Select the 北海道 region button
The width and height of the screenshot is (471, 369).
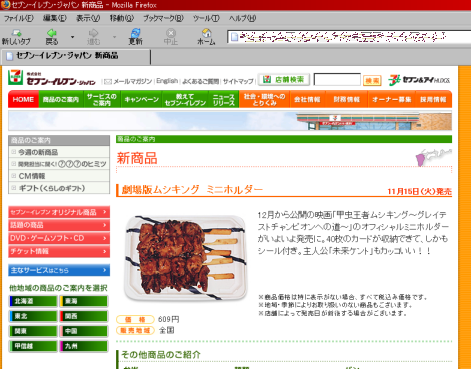pos(33,301)
